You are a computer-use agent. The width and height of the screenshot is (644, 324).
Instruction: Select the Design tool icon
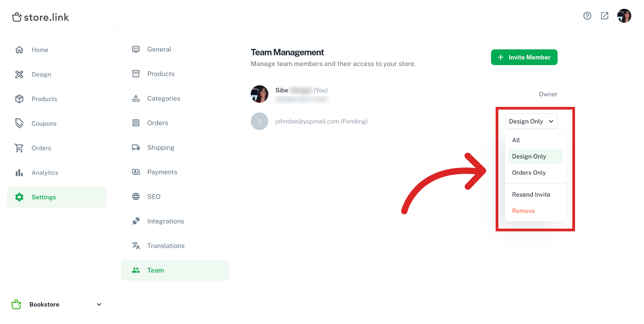[19, 74]
